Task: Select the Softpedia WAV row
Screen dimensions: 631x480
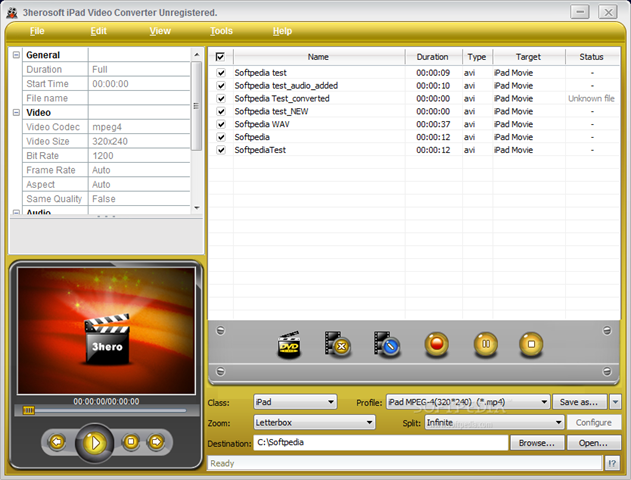Action: click(x=414, y=124)
